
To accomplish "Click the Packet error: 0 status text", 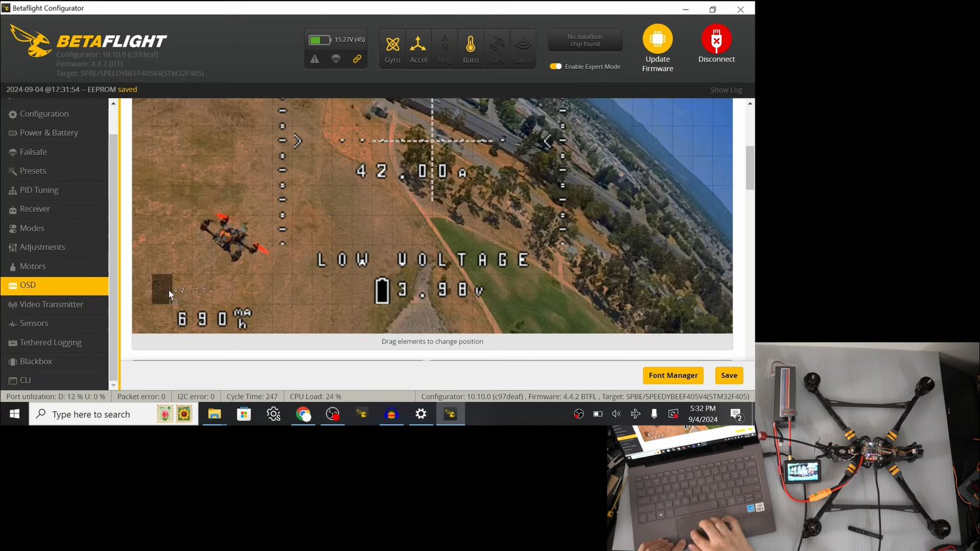I will [x=141, y=397].
